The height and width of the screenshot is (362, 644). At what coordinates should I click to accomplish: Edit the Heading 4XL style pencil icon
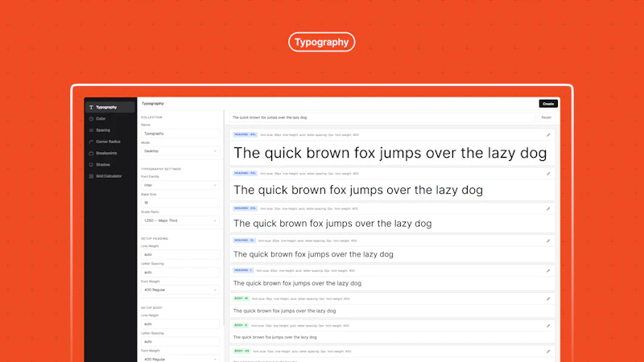(548, 135)
